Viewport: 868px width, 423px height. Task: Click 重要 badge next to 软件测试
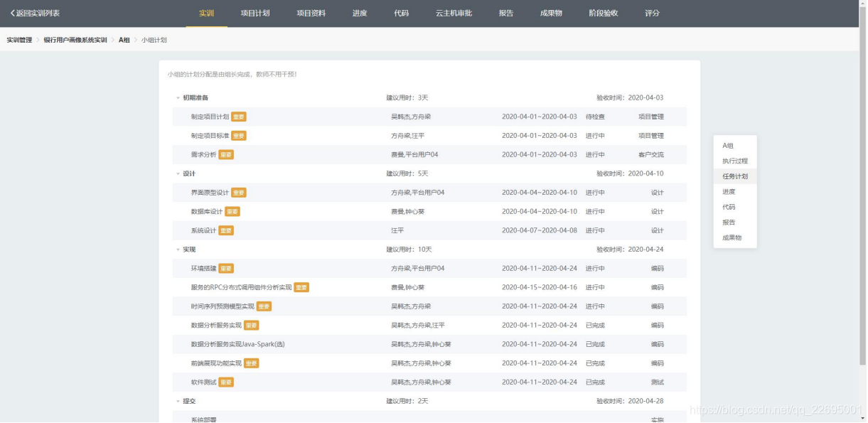pos(226,382)
